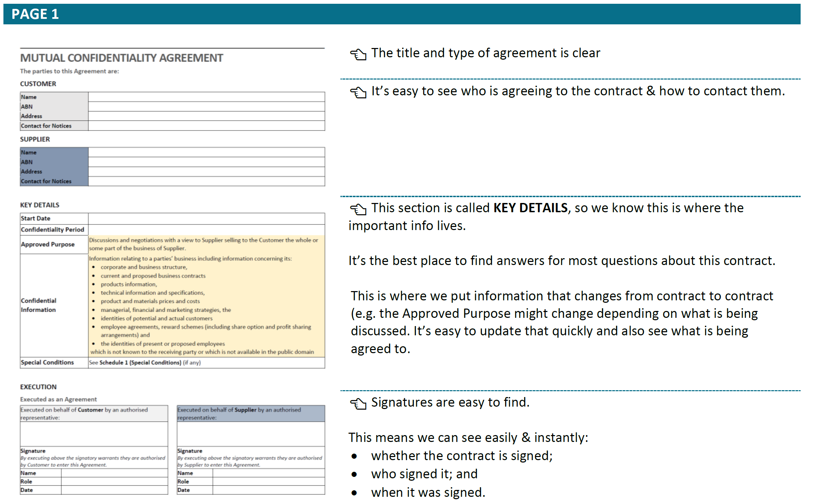Click the Customer signature box
This screenshot has width=814, height=504.
(94, 434)
